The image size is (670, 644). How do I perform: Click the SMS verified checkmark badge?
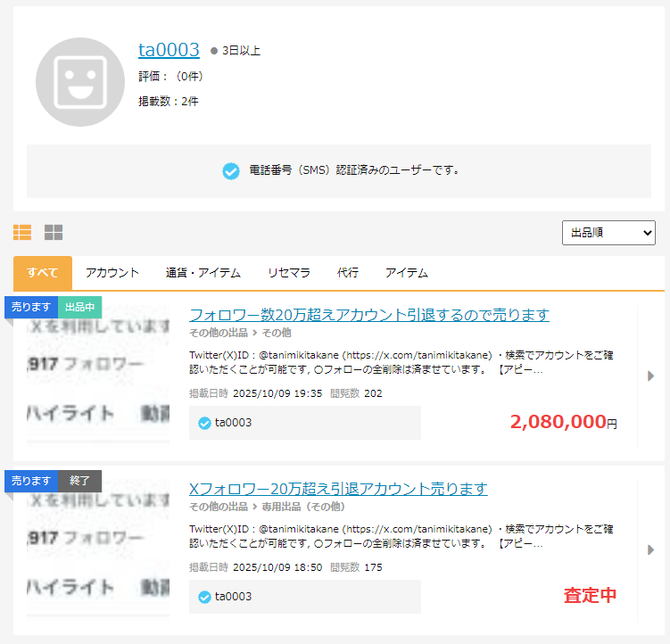click(231, 170)
